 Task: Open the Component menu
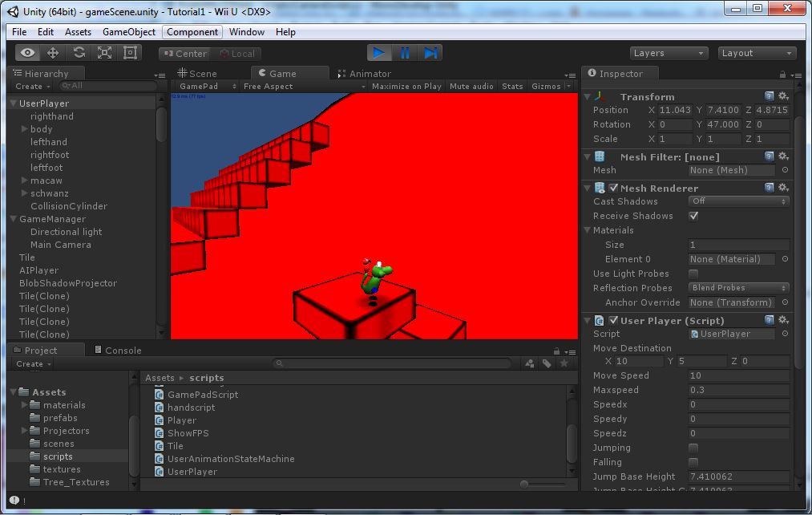click(x=192, y=32)
